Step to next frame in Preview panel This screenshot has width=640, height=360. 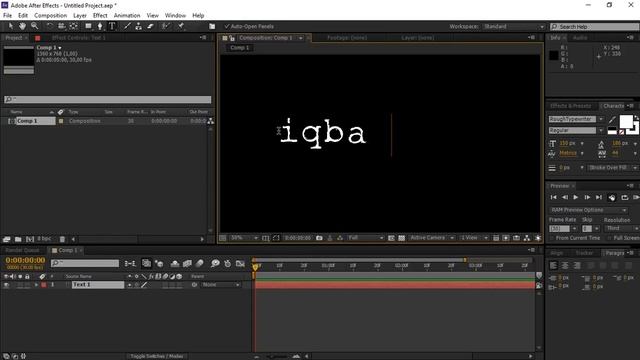point(587,198)
